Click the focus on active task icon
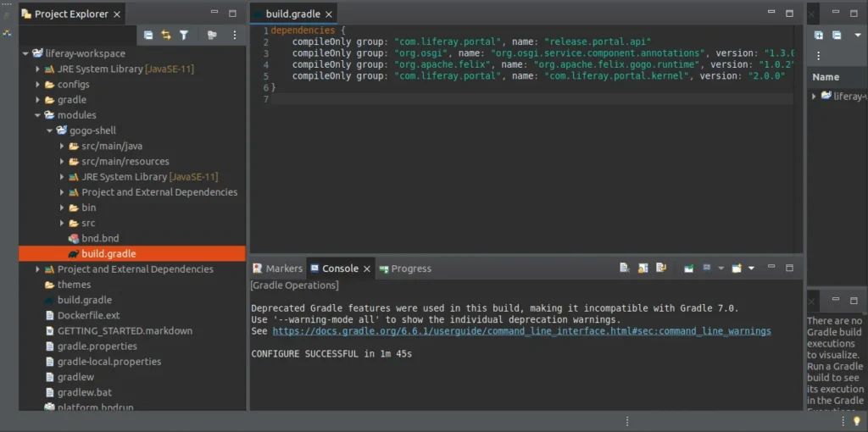The image size is (868, 432). pyautogui.click(x=212, y=35)
